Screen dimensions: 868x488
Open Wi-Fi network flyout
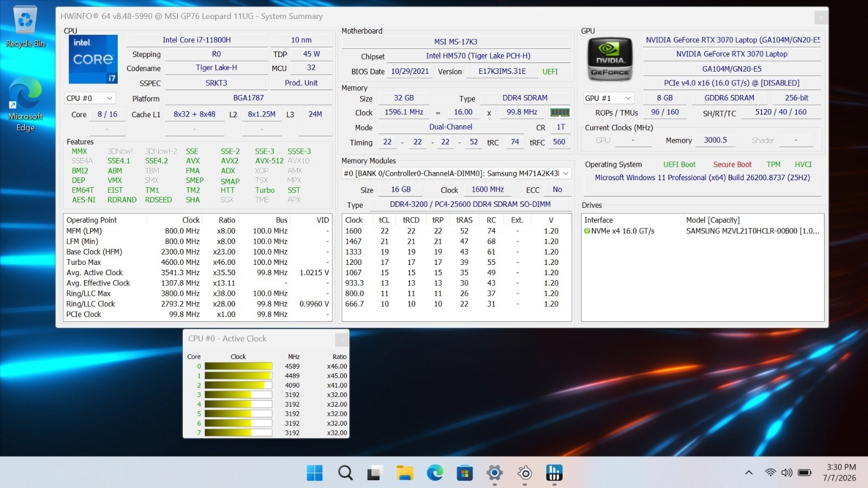[770, 473]
